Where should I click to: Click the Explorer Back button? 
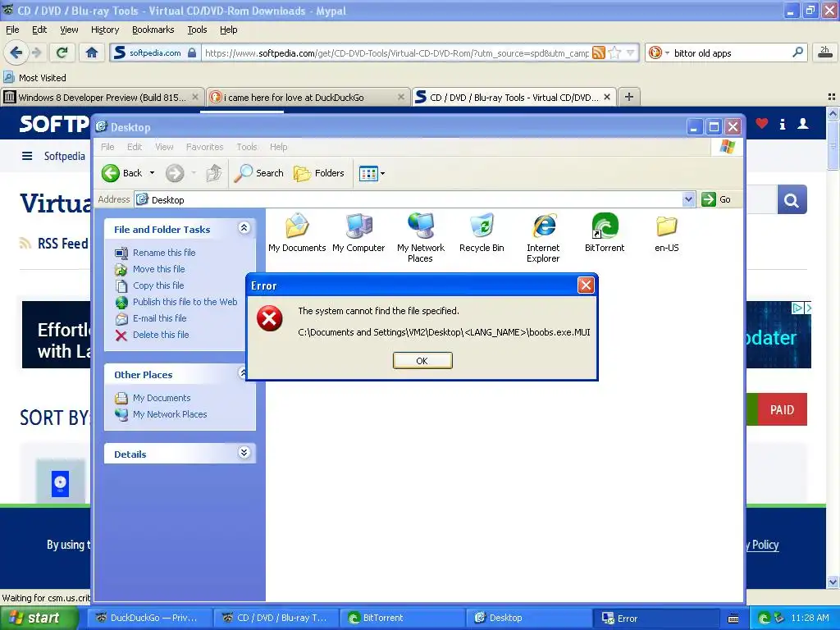[122, 173]
